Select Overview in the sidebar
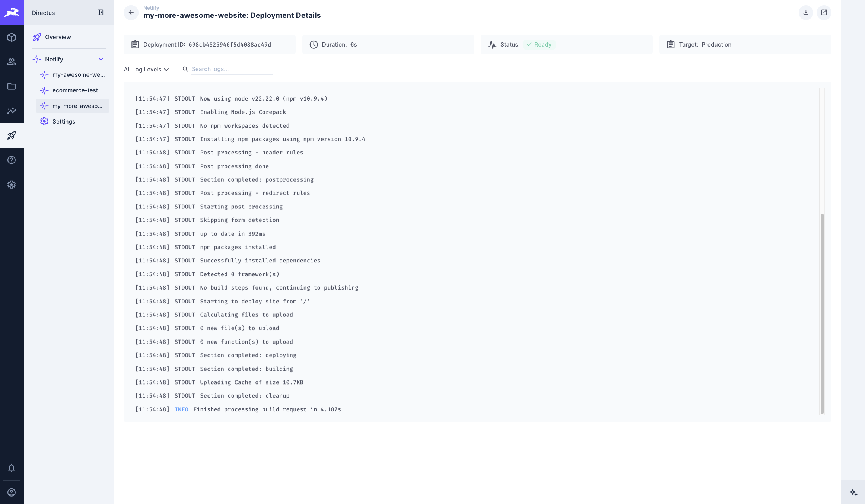The width and height of the screenshot is (865, 504). (x=58, y=37)
